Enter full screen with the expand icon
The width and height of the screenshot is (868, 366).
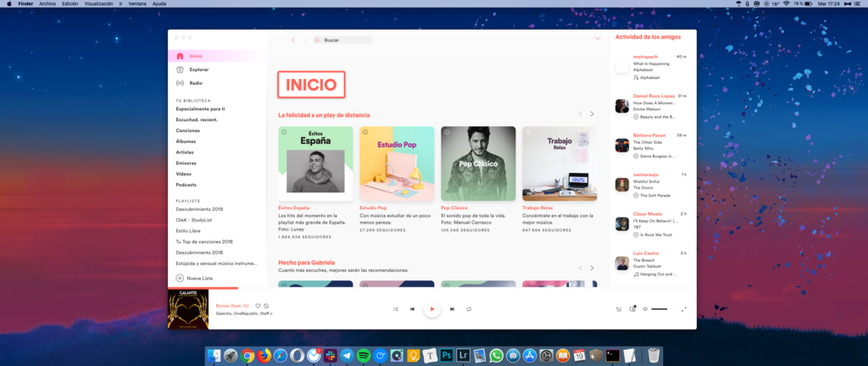tap(684, 309)
